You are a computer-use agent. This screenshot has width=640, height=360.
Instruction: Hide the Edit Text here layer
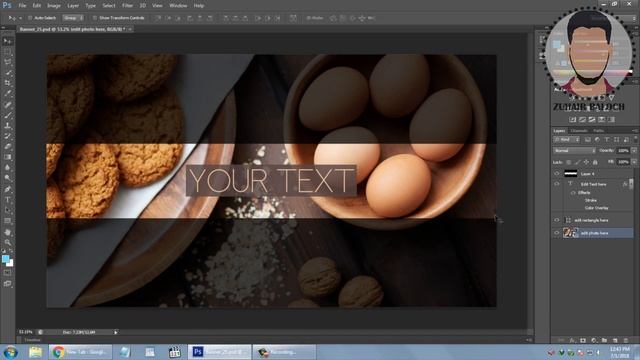coord(556,184)
